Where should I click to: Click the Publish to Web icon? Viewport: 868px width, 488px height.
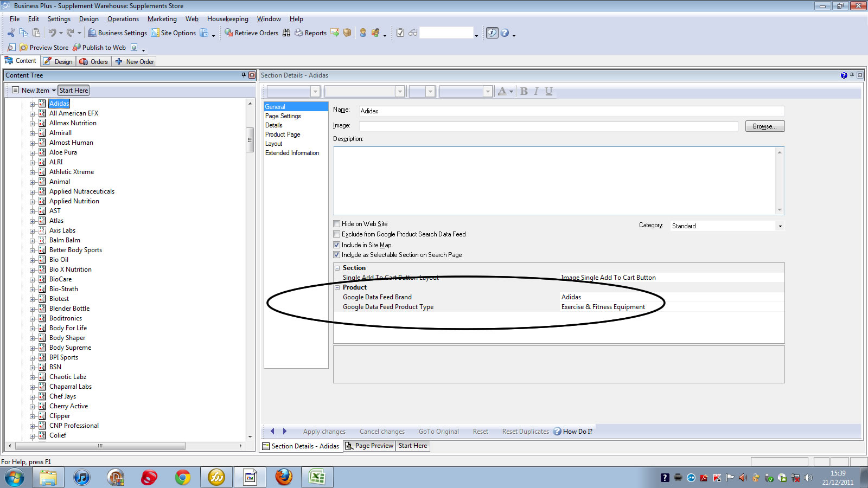click(77, 48)
